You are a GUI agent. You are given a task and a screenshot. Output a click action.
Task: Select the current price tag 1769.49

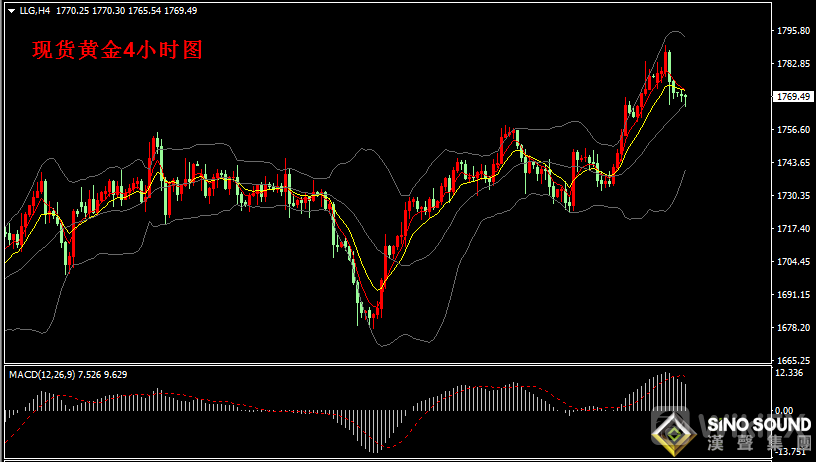tap(793, 97)
